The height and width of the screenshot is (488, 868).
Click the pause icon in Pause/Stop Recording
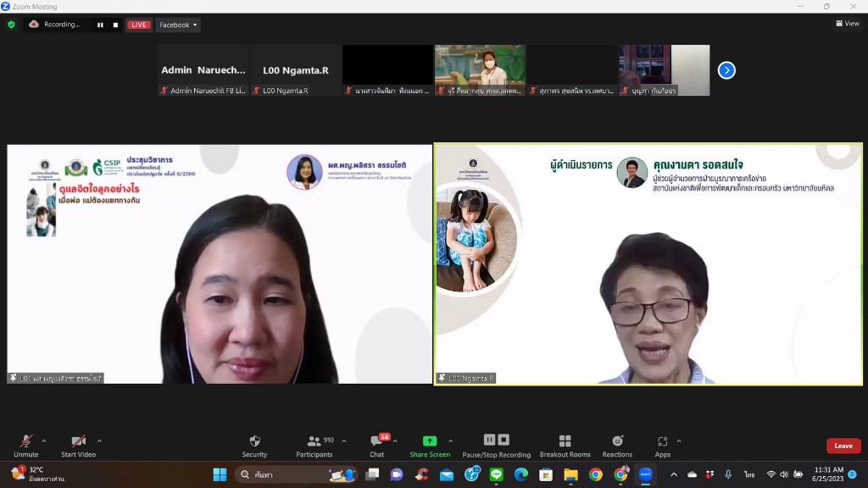(489, 440)
